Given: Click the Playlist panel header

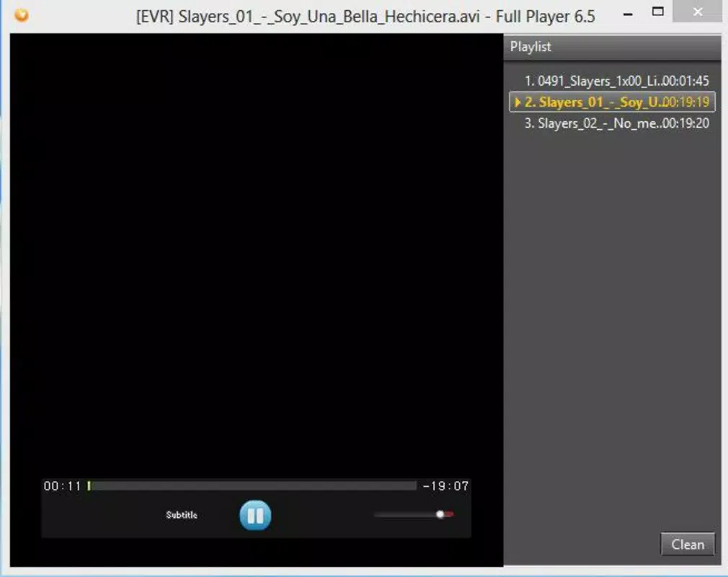Looking at the screenshot, I should point(613,47).
